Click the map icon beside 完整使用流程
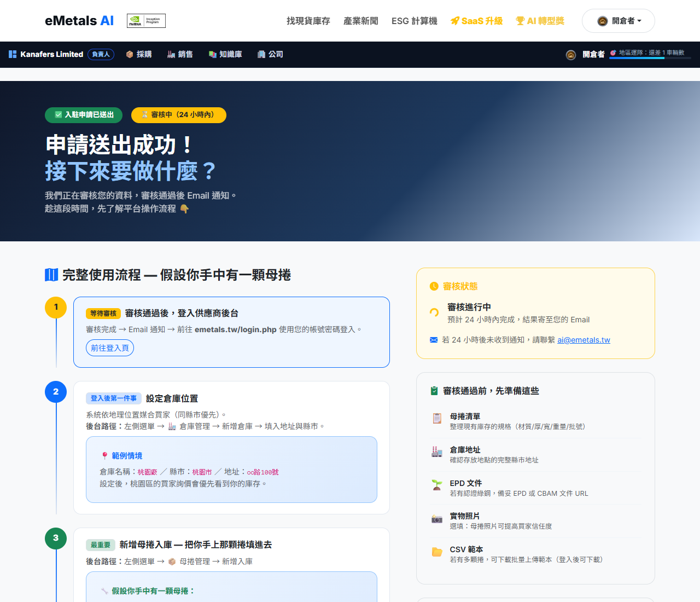Screen dimensions: 700x602 (51, 275)
